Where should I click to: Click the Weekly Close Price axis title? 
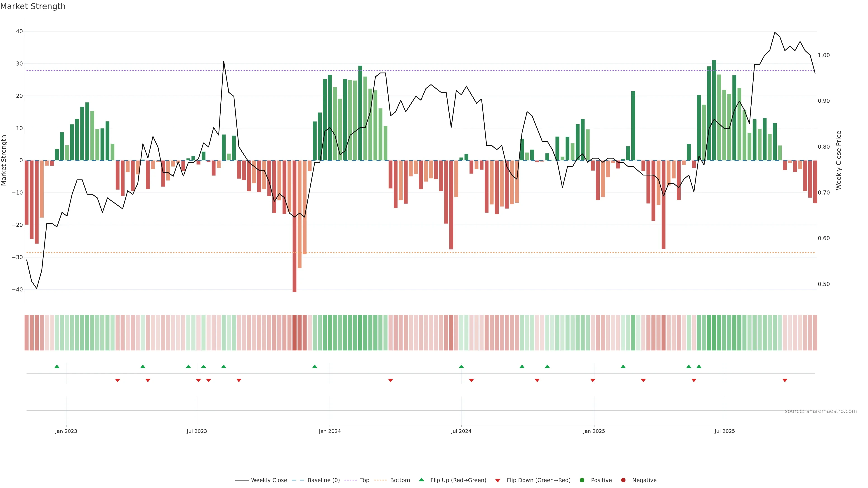[x=839, y=160]
